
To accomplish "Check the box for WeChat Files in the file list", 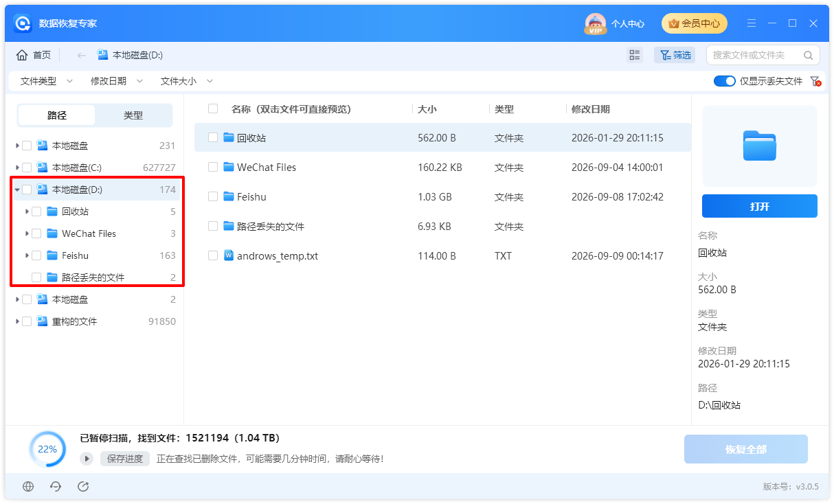I will click(213, 167).
